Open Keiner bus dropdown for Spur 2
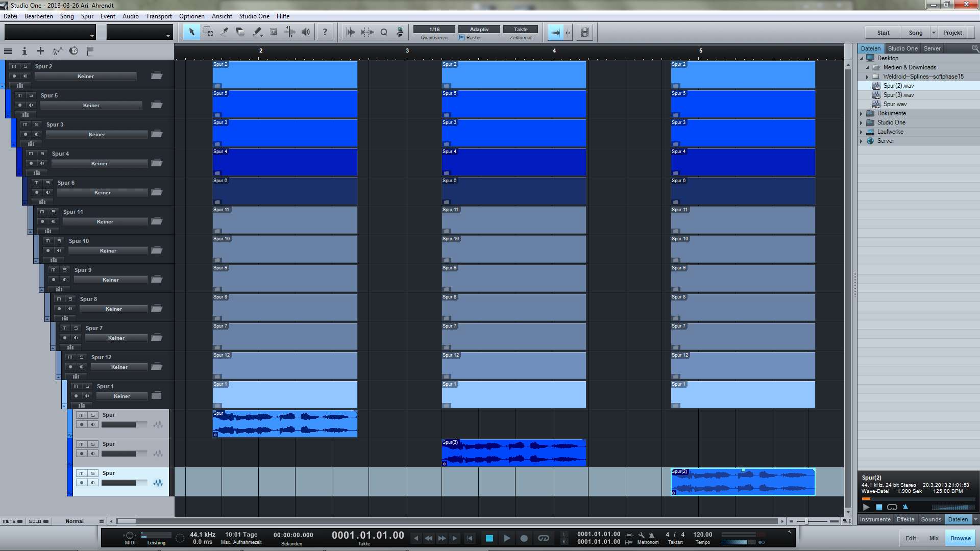Screen dimensions: 980x551 coord(86,77)
